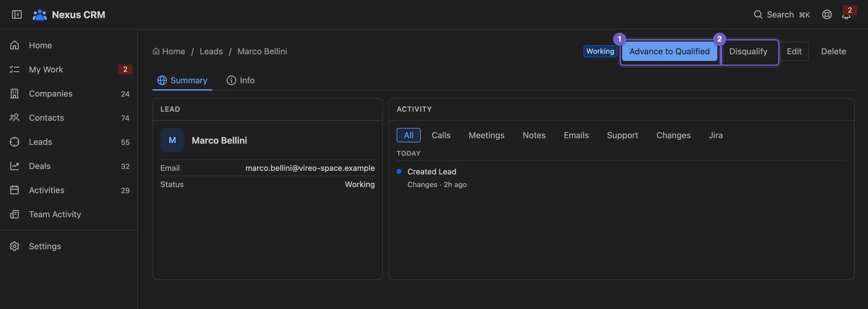This screenshot has height=309, width=868.
Task: Click the Contacts people icon
Action: coord(14,118)
